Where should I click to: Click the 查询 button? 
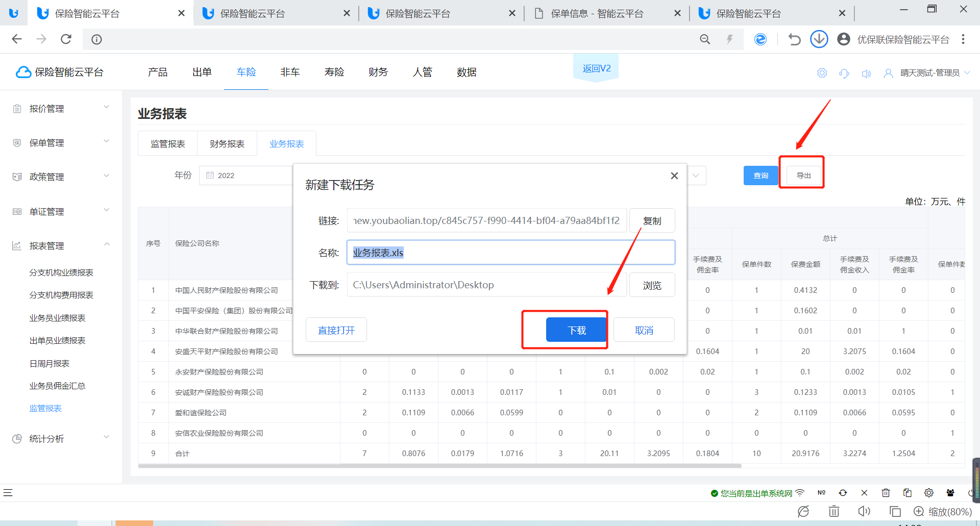(x=761, y=176)
